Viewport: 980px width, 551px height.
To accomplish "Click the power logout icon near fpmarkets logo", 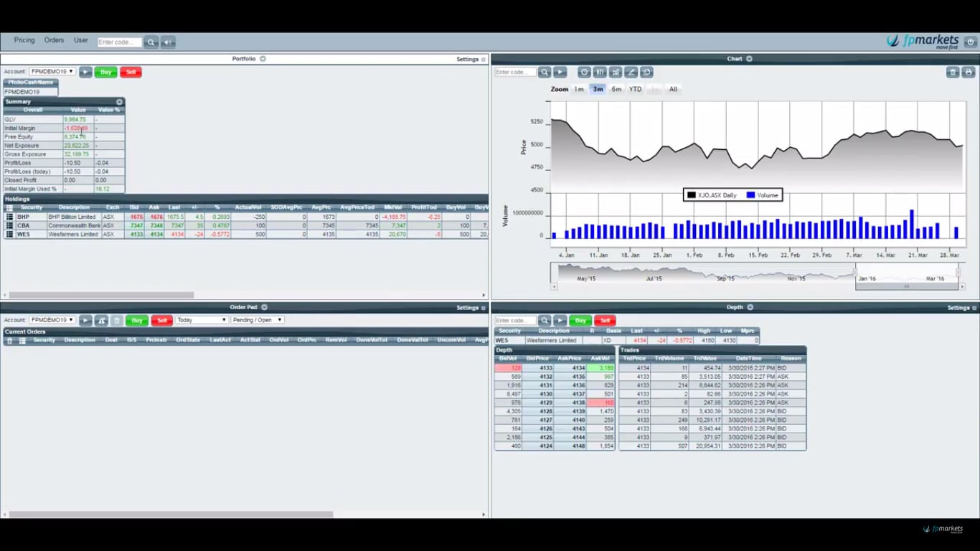I will pyautogui.click(x=971, y=42).
